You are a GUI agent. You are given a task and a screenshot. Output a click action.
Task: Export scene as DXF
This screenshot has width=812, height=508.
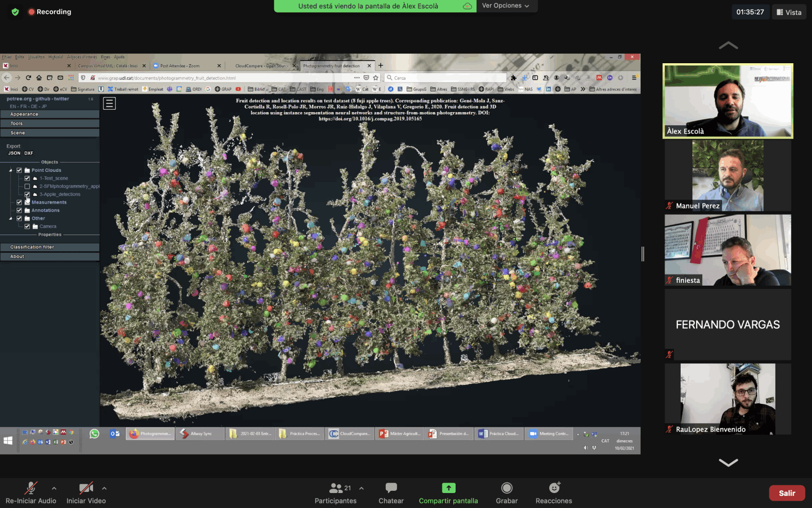(29, 153)
